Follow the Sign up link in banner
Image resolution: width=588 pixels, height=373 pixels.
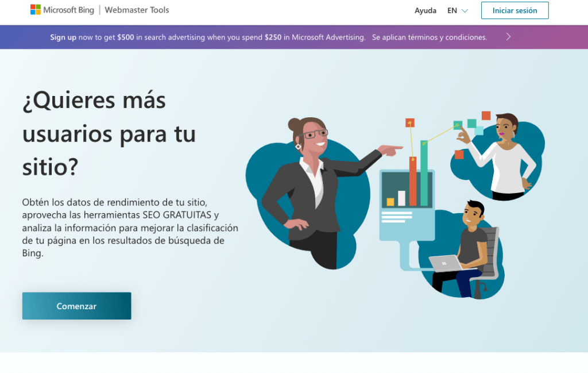click(63, 37)
